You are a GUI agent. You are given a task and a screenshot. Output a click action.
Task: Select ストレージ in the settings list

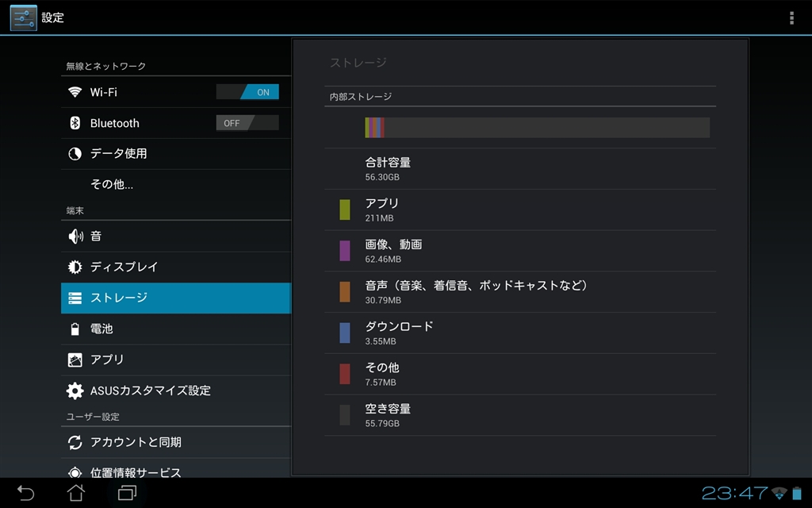[x=176, y=298]
